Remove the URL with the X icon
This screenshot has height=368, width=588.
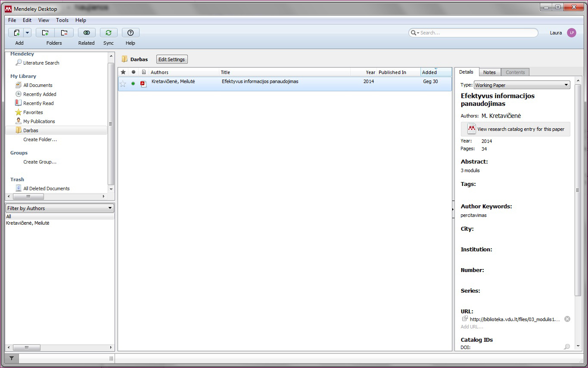[x=567, y=319]
